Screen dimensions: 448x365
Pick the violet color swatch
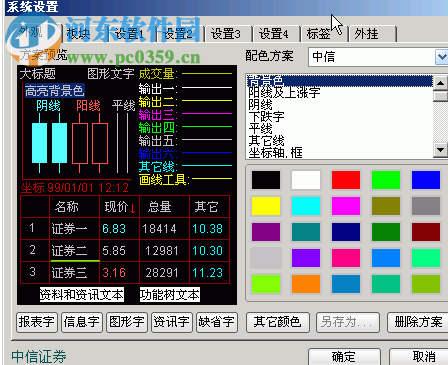(306, 258)
